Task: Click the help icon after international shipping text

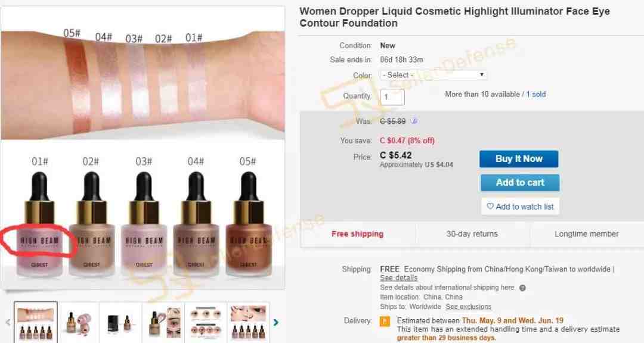Action: [x=522, y=288]
